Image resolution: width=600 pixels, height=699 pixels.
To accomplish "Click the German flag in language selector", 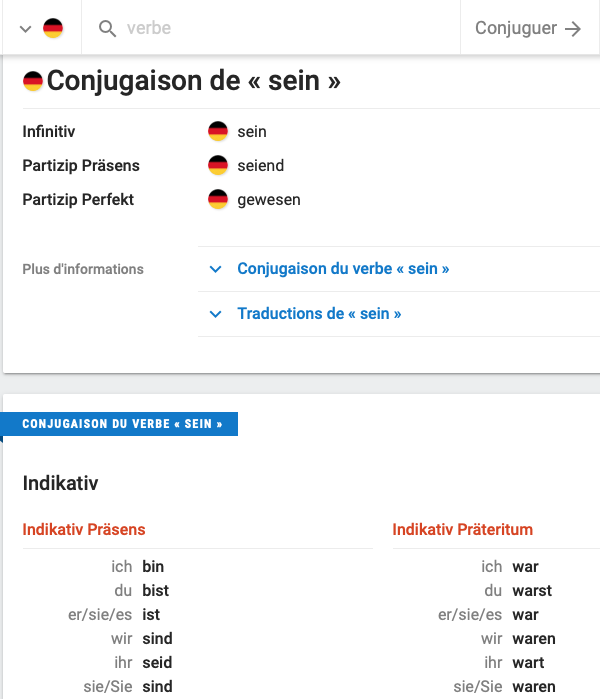I will tap(53, 29).
